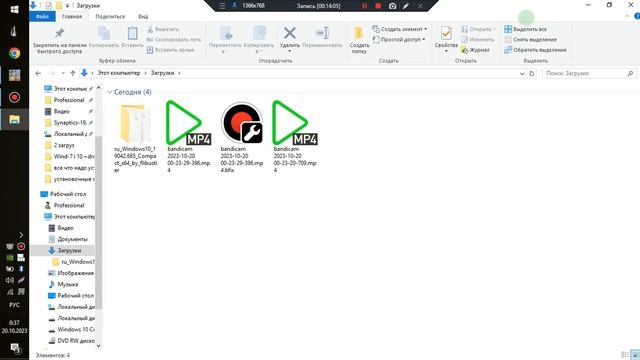Click Изменить in the Открыть group
Image resolution: width=640 pixels, height=360 pixels.
tap(478, 40)
